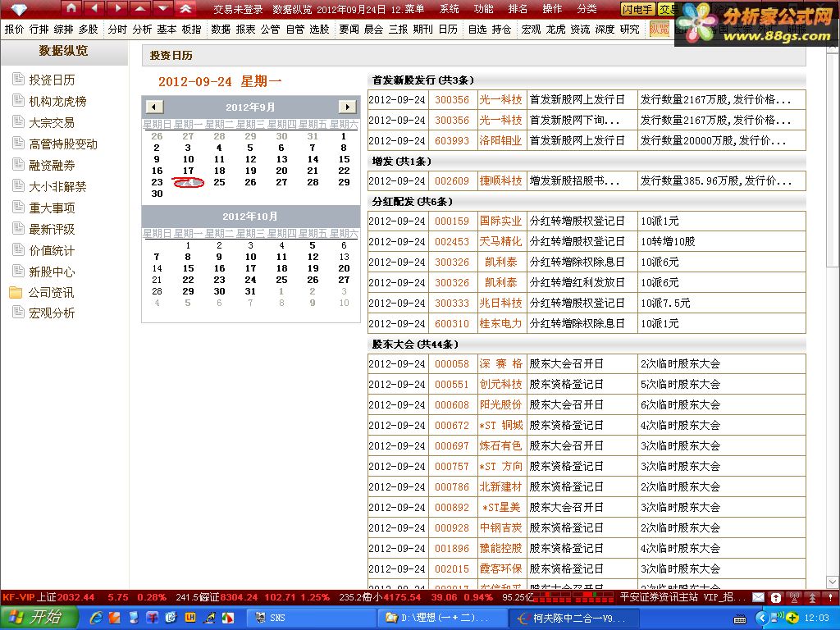
Task: Click 要闻 in the toolbar
Action: tap(349, 30)
